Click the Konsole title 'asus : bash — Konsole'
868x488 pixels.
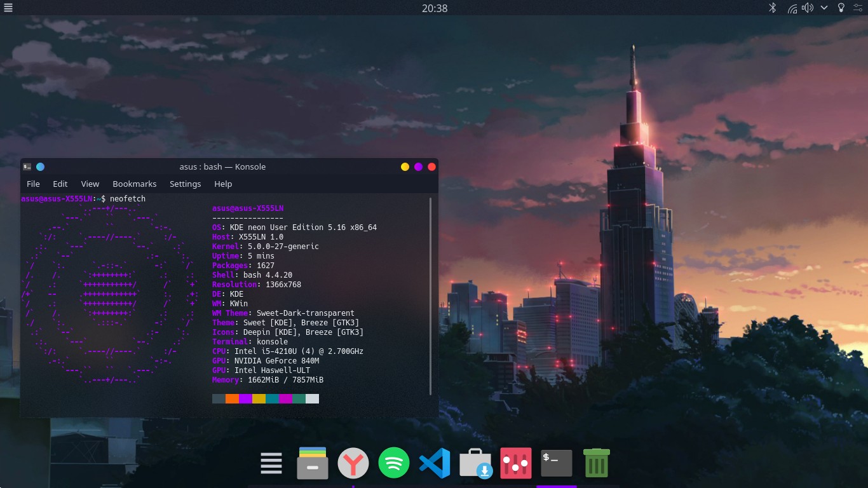click(x=222, y=166)
